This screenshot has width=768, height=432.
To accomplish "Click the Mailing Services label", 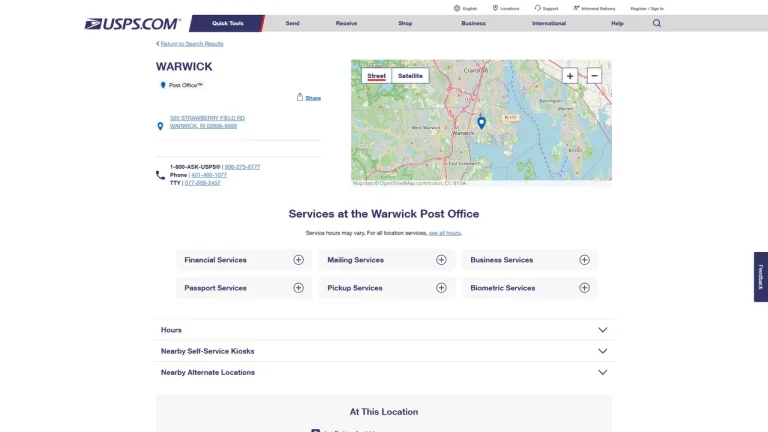I will click(x=356, y=260).
